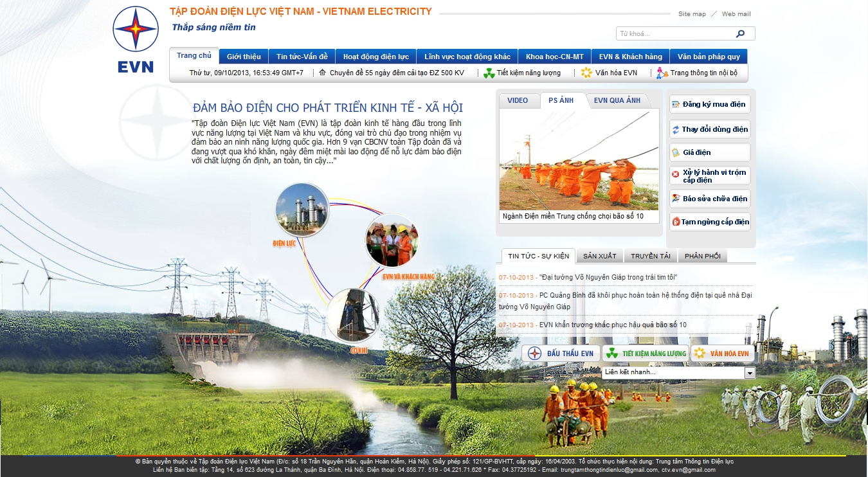Click the EVN logo emblem
The image size is (868, 477).
136,30
